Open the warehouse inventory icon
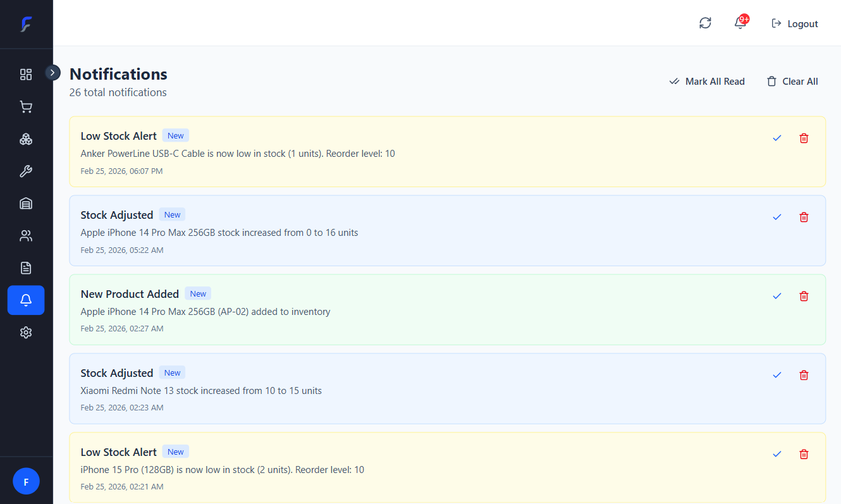This screenshot has height=504, width=841. [x=26, y=203]
